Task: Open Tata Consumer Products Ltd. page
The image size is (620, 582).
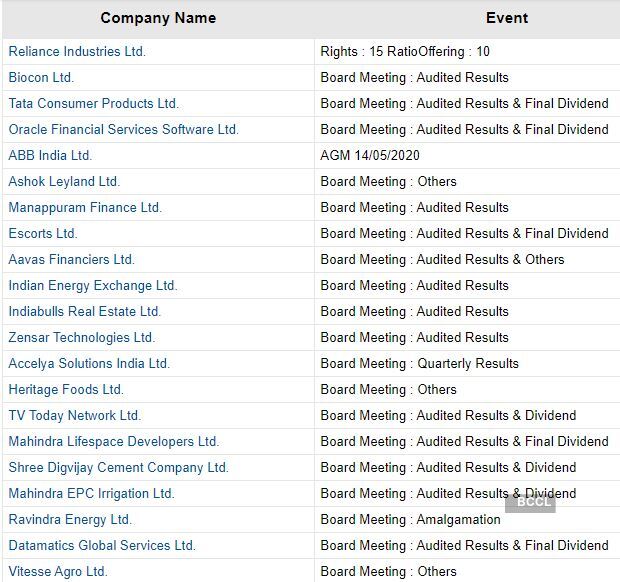Action: (x=93, y=104)
